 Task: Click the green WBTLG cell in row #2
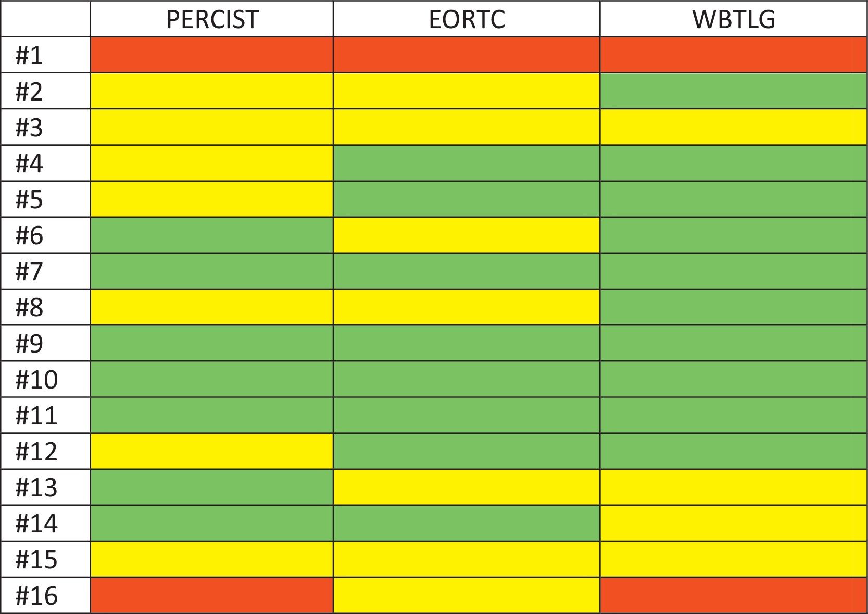pos(733,91)
